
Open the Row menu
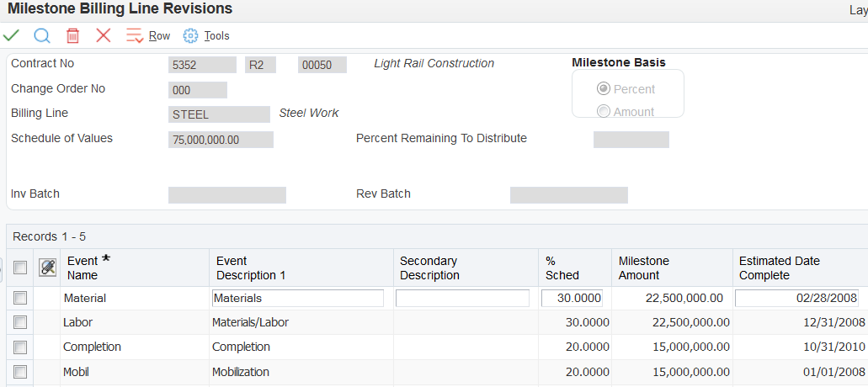click(x=159, y=35)
